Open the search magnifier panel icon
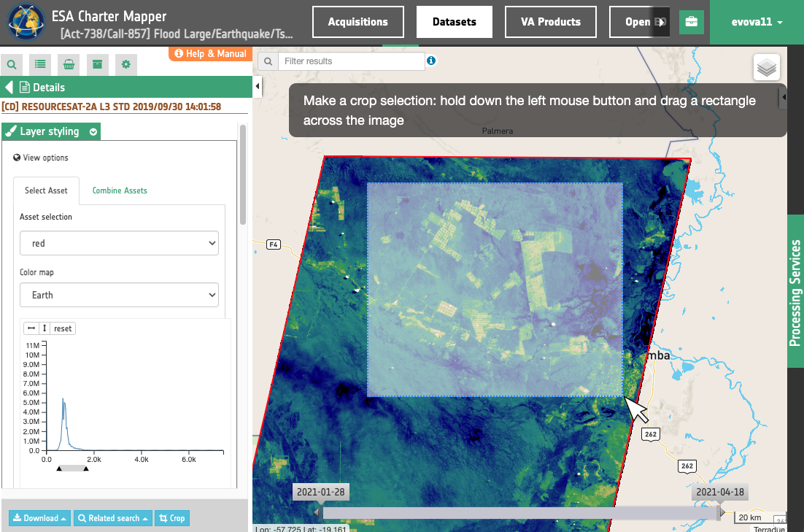 12,65
